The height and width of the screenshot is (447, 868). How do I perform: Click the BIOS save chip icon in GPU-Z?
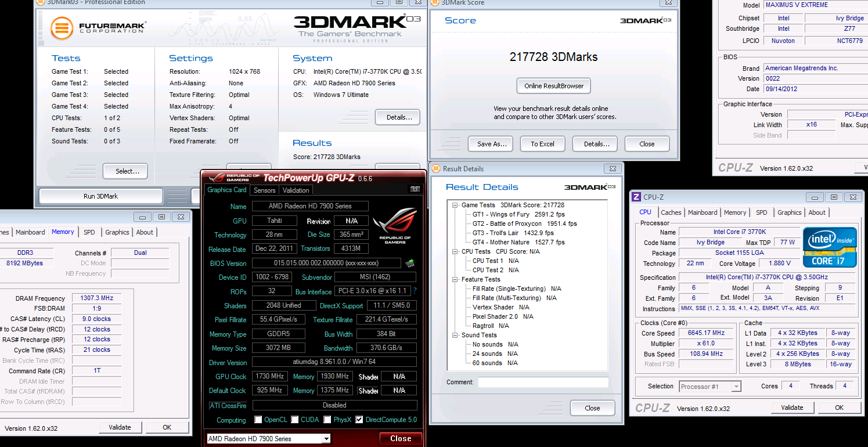(x=410, y=264)
